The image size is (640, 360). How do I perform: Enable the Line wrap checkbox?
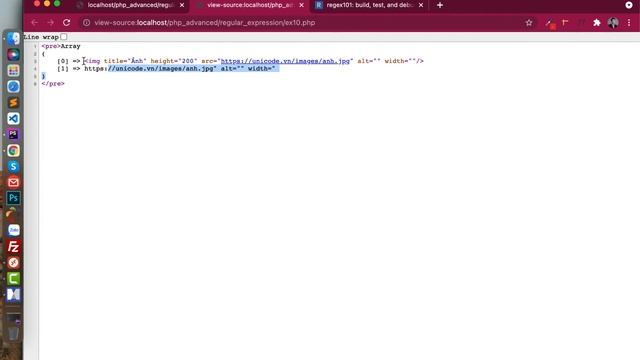tap(64, 37)
